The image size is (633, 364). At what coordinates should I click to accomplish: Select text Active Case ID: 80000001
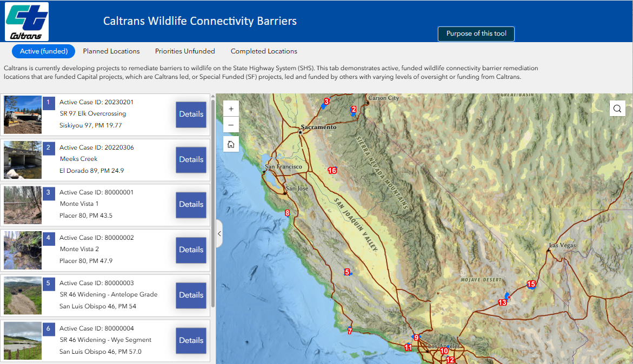(x=96, y=192)
